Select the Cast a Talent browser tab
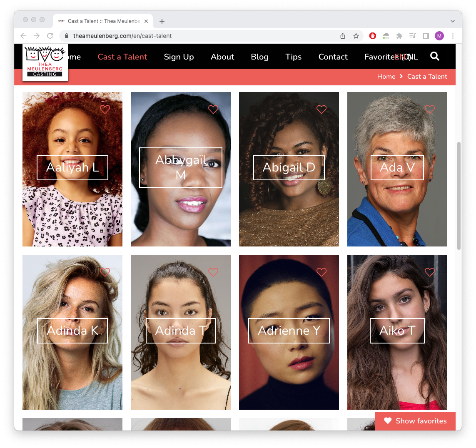Screen dimensions: 476x448 click(102, 21)
